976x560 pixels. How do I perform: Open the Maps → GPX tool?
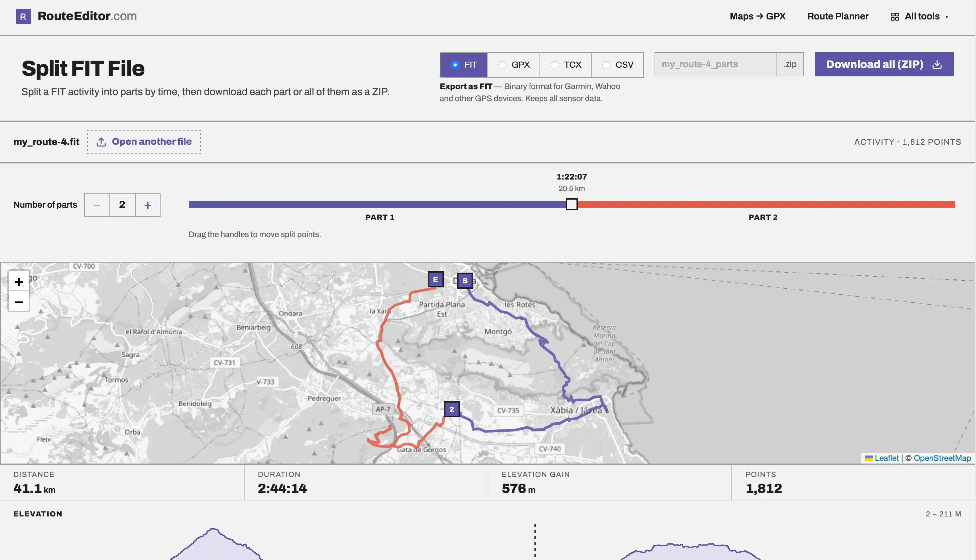tap(757, 16)
